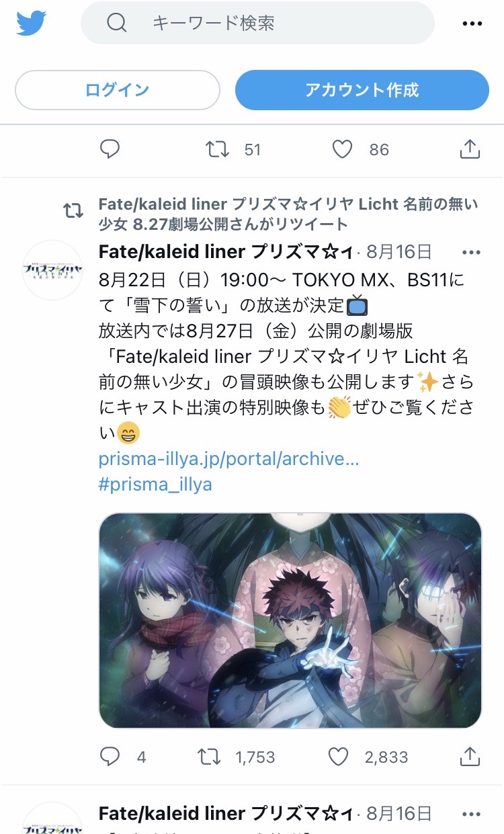Like the tweet with 86 likes
The height and width of the screenshot is (834, 504).
[x=342, y=149]
